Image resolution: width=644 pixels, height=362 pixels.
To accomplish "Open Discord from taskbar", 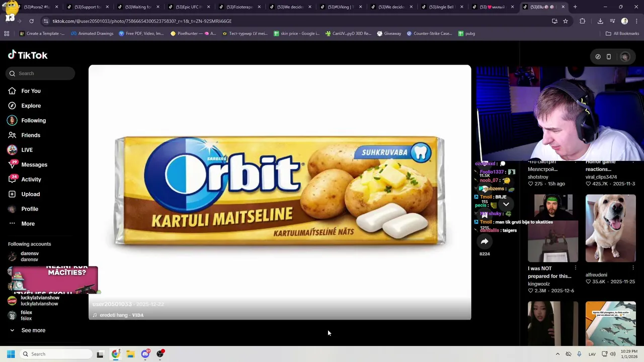I will [x=145, y=354].
